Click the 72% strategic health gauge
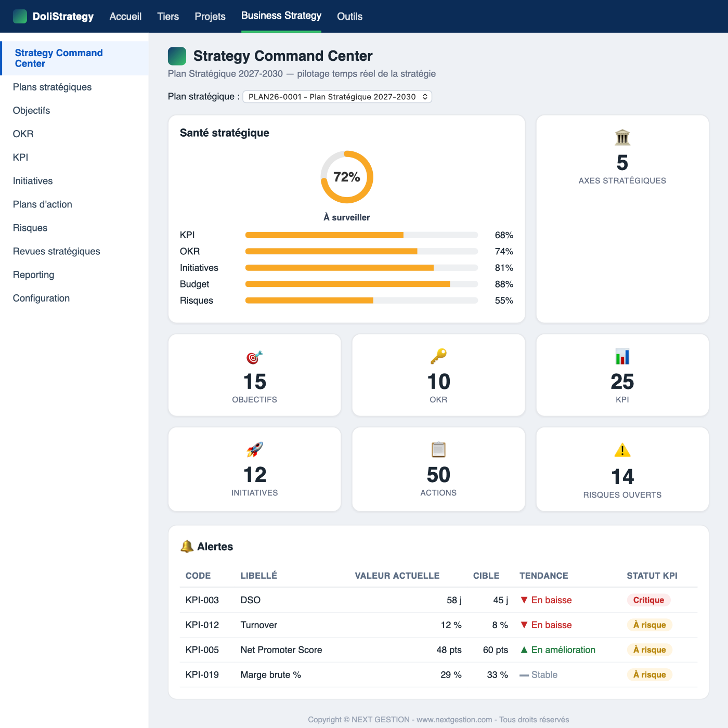This screenshot has width=728, height=728. 347,177
